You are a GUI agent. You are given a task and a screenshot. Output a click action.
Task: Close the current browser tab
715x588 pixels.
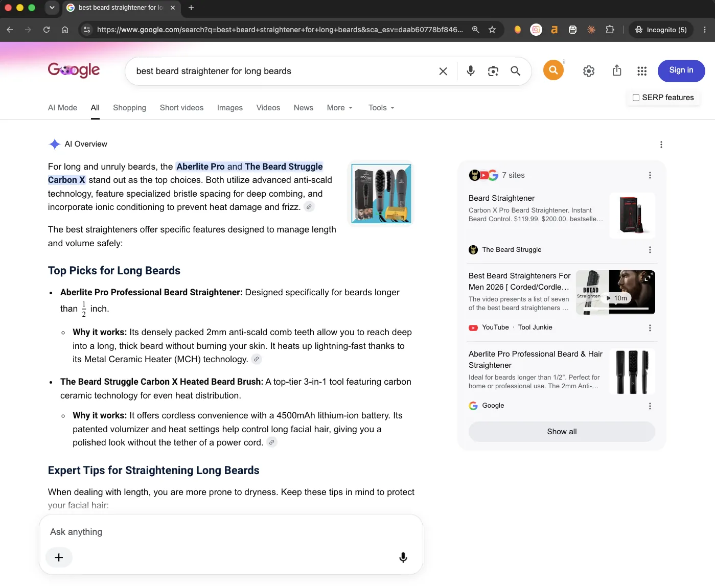point(173,8)
